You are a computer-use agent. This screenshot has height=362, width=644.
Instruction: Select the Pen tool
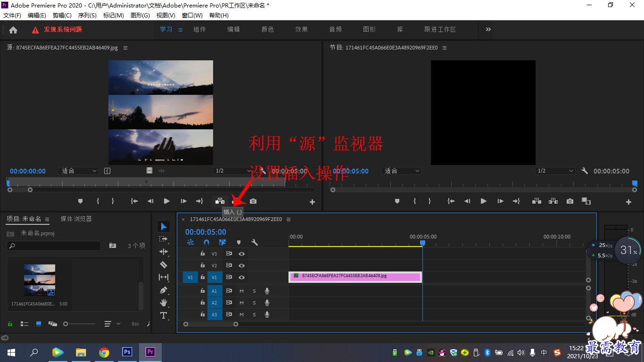click(x=164, y=290)
